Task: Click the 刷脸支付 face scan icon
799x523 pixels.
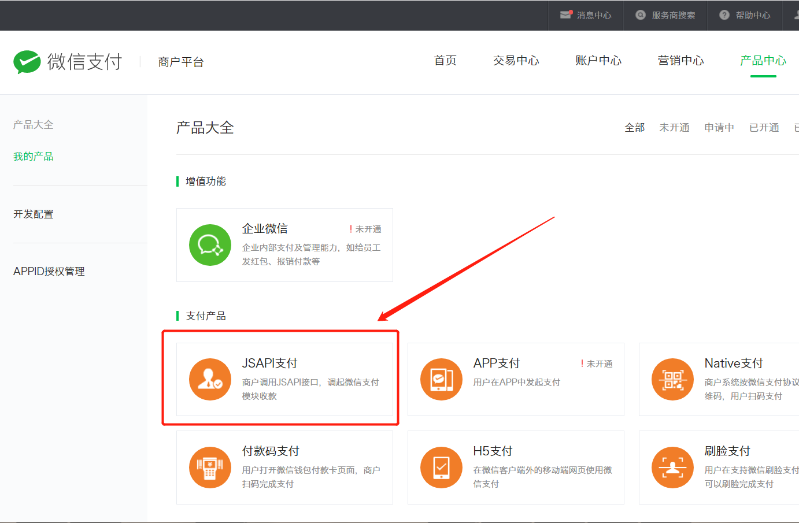Action: 673,467
